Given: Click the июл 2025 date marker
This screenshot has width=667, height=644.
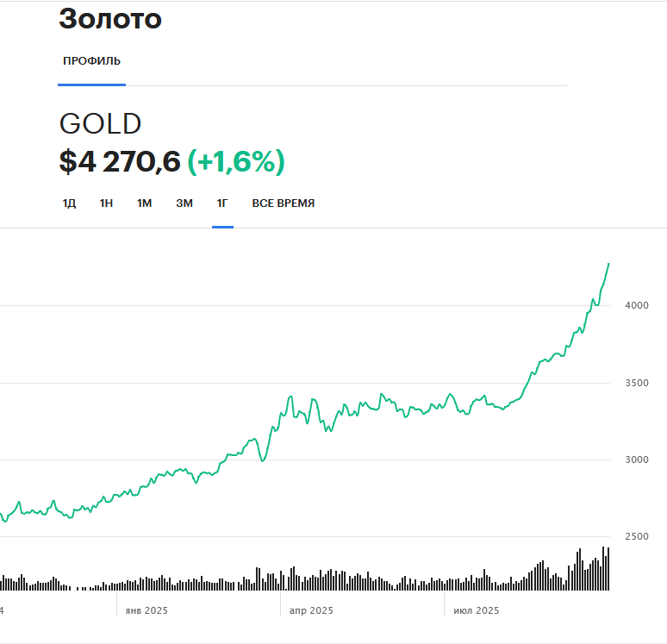Looking at the screenshot, I should (x=476, y=610).
